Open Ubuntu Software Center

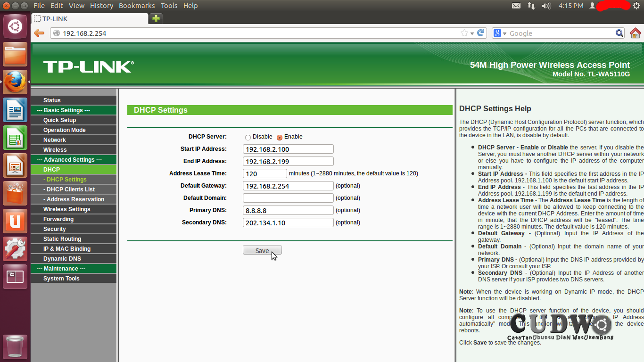[x=15, y=193]
